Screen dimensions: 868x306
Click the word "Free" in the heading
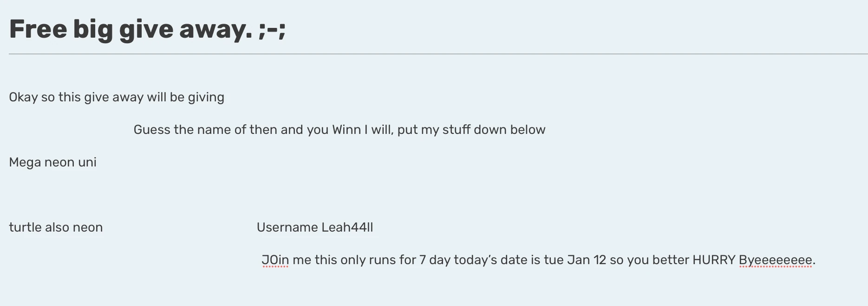click(38, 29)
